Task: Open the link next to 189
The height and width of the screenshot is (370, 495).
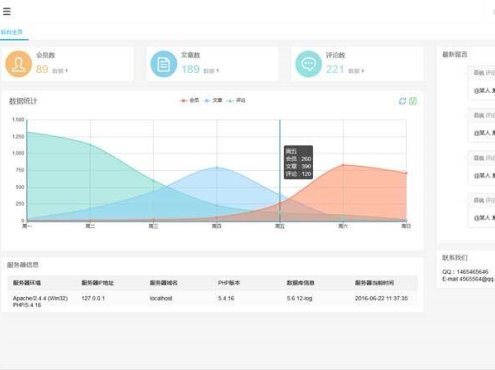Action: 211,71
